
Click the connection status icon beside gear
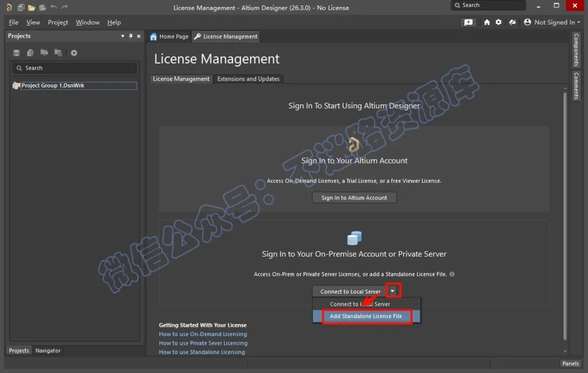click(512, 22)
